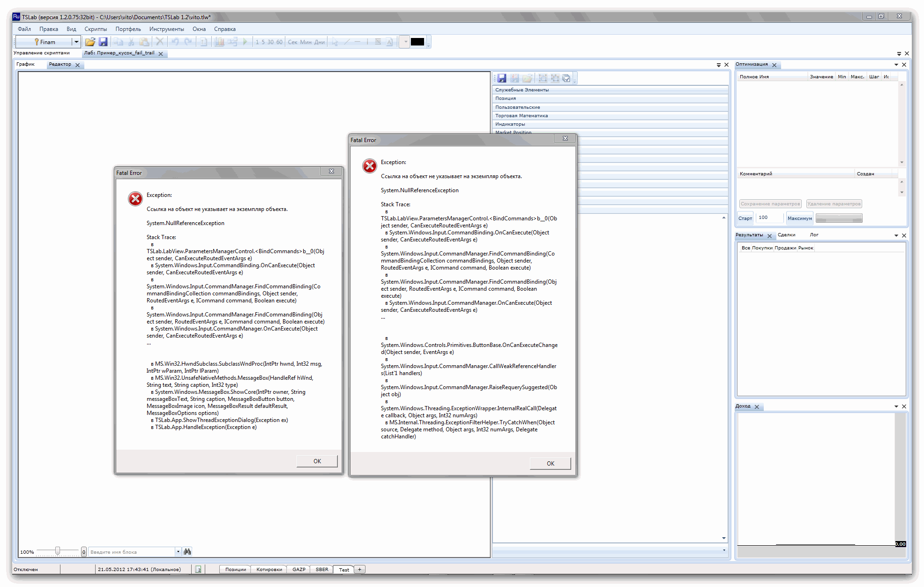Click the 100% zoom slider thumb
This screenshot has height=587, width=924.
pyautogui.click(x=58, y=551)
